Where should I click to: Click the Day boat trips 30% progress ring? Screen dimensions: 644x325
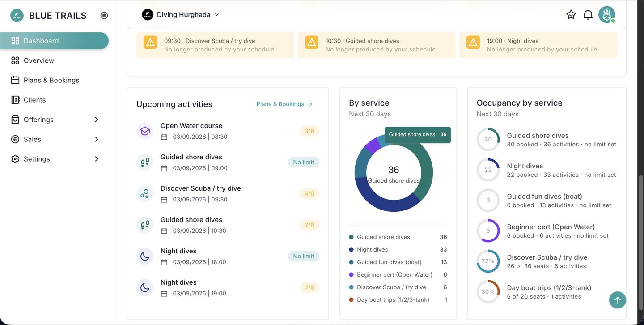[488, 291]
